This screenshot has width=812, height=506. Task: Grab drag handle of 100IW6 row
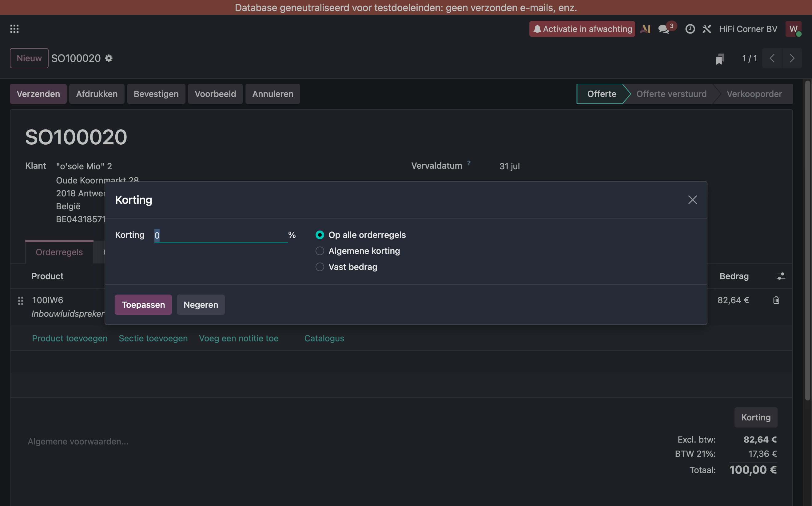[21, 300]
